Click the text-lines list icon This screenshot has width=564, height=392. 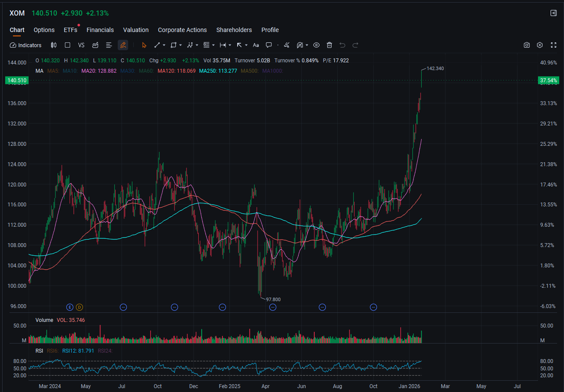pyautogui.click(x=109, y=45)
